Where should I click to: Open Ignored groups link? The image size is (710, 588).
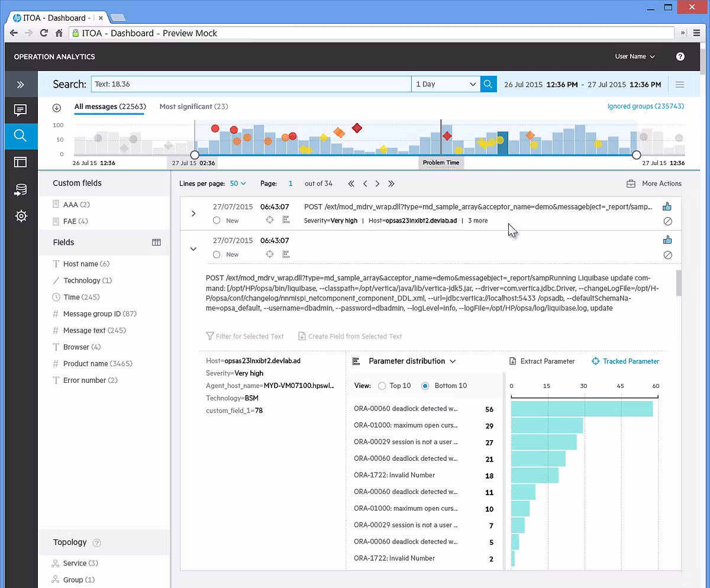point(646,106)
